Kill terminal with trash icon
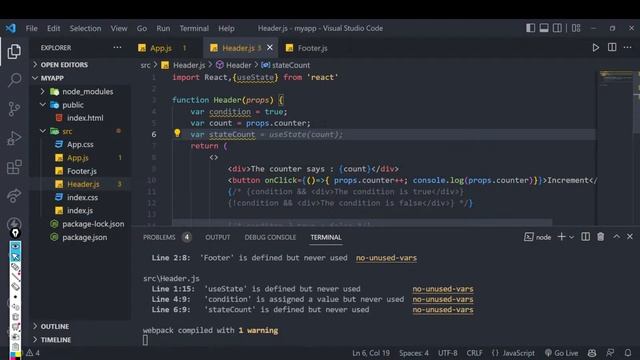Image resolution: width=640 pixels, height=360 pixels. [600, 237]
